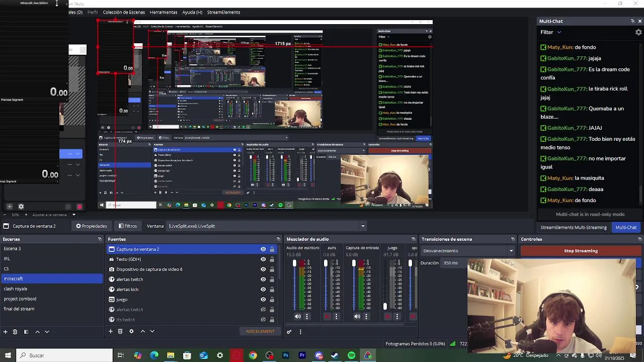Open the scene filters icon in Escenas toolbar
The width and height of the screenshot is (644, 362).
point(26,332)
